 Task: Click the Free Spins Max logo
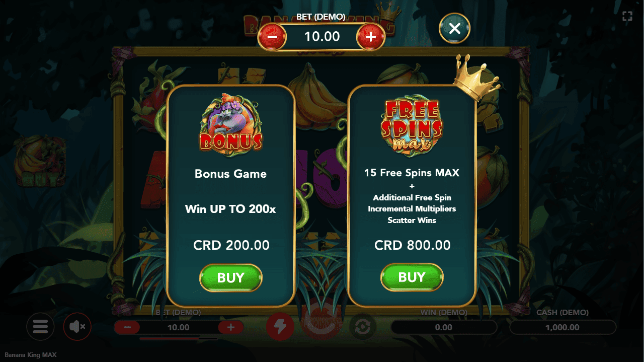click(x=412, y=124)
